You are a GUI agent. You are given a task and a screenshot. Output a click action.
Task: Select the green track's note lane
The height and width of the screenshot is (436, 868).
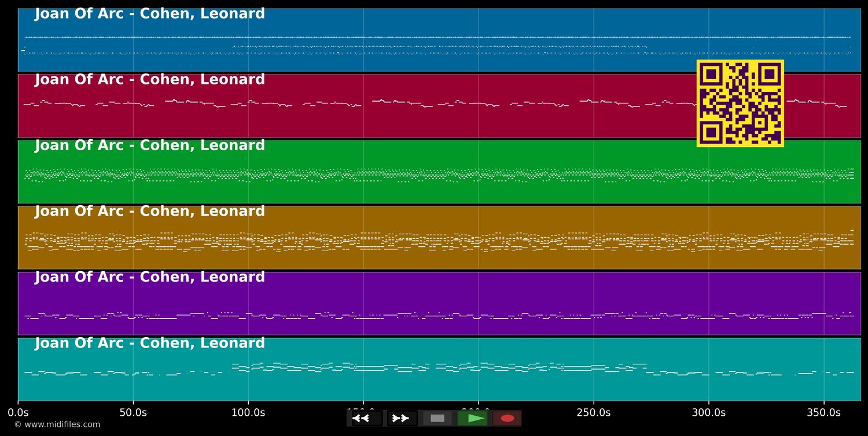pyautogui.click(x=439, y=172)
